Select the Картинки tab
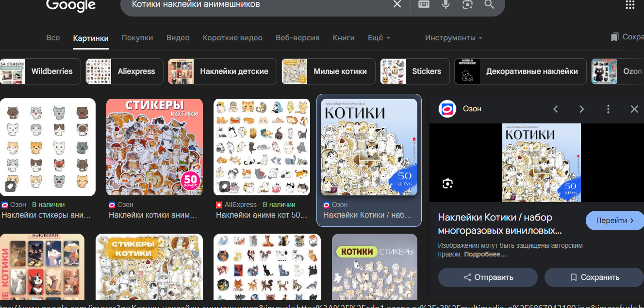Image resolution: width=644 pixels, height=308 pixels. pyautogui.click(x=91, y=38)
